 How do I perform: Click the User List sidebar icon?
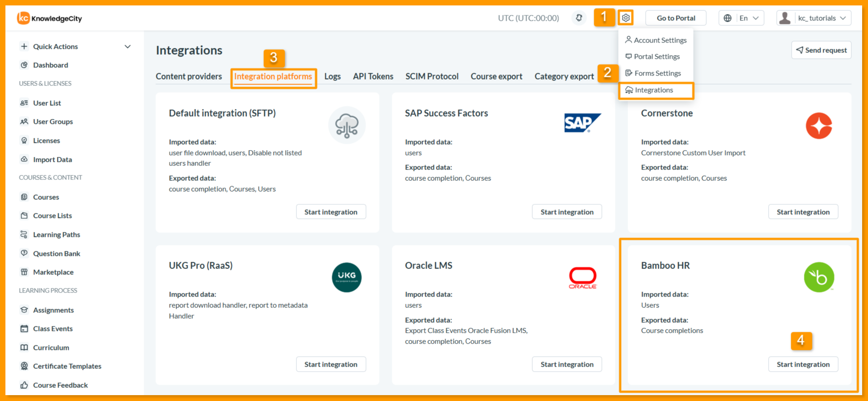(x=24, y=103)
